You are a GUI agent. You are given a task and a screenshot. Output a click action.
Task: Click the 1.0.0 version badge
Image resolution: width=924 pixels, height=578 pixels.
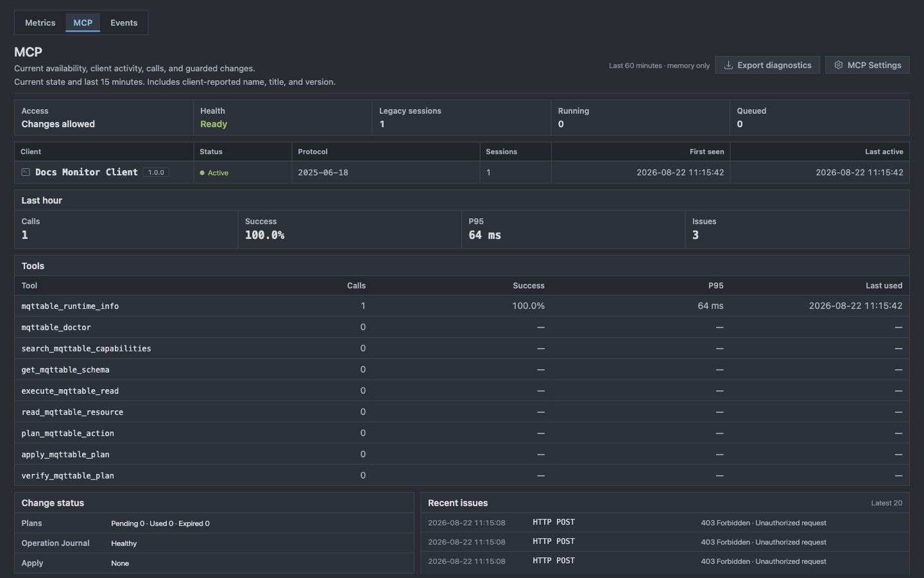click(x=156, y=172)
